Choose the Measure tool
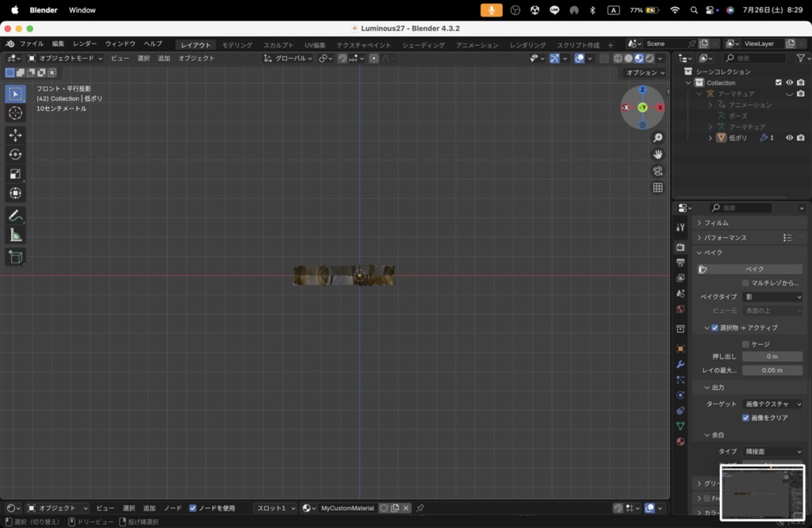This screenshot has width=812, height=528. [x=15, y=235]
